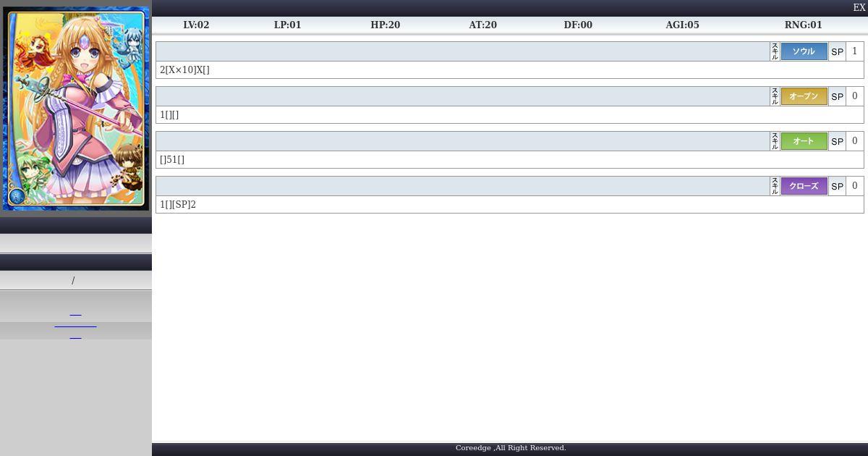Click SP value 0 in the オープン row
The height and width of the screenshot is (456, 868).
point(855,96)
